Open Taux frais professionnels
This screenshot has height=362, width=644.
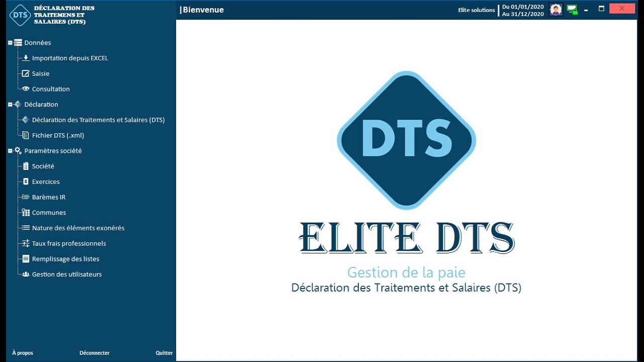pyautogui.click(x=69, y=243)
